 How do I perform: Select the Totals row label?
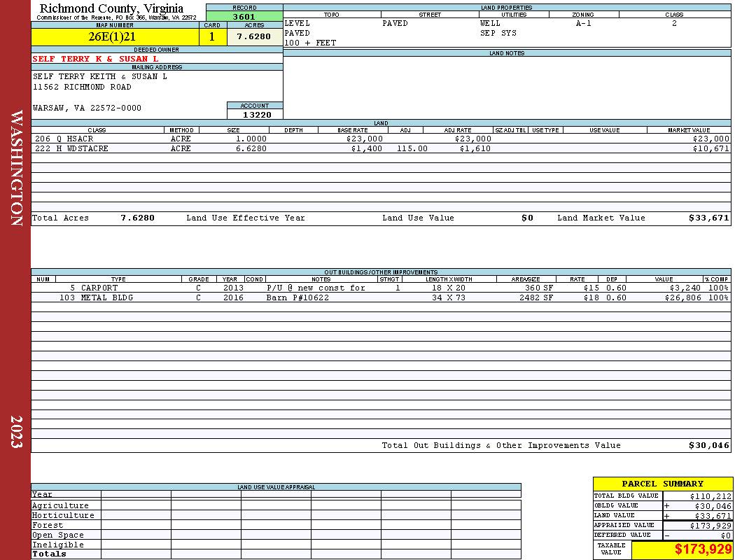pos(49,554)
